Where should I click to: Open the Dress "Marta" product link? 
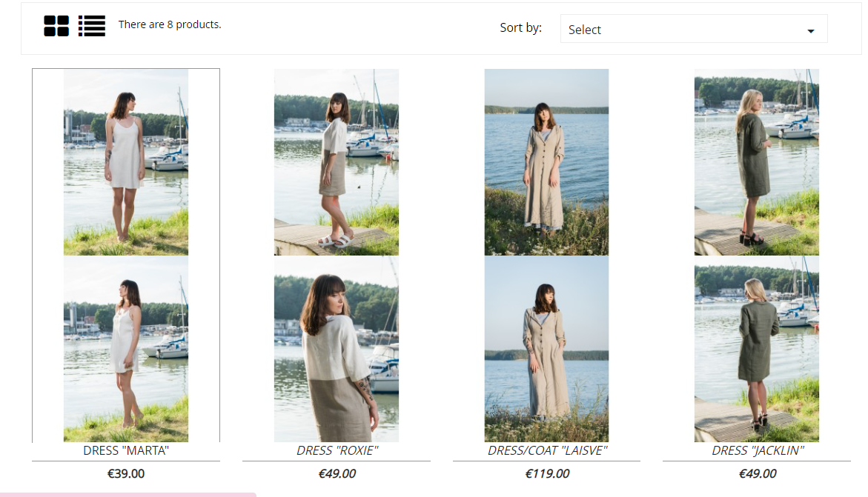126,450
